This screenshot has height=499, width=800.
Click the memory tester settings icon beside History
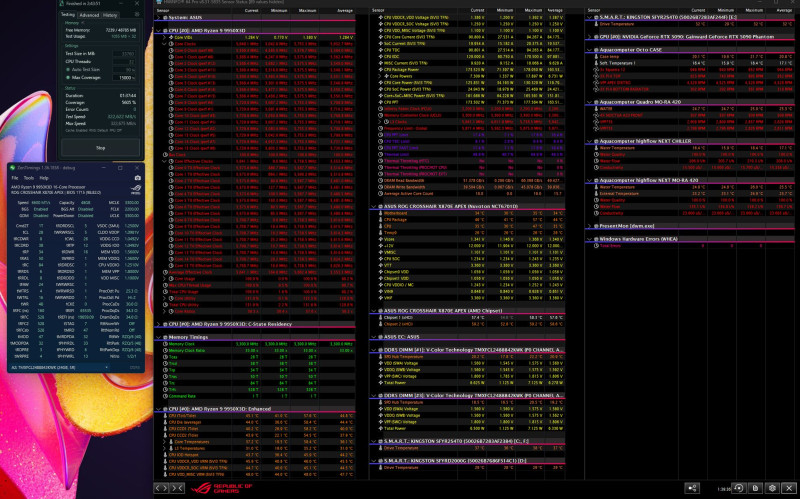[137, 15]
